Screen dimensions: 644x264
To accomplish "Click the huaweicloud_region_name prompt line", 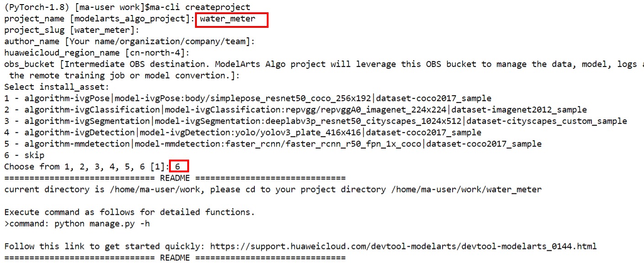I will 96,53.
